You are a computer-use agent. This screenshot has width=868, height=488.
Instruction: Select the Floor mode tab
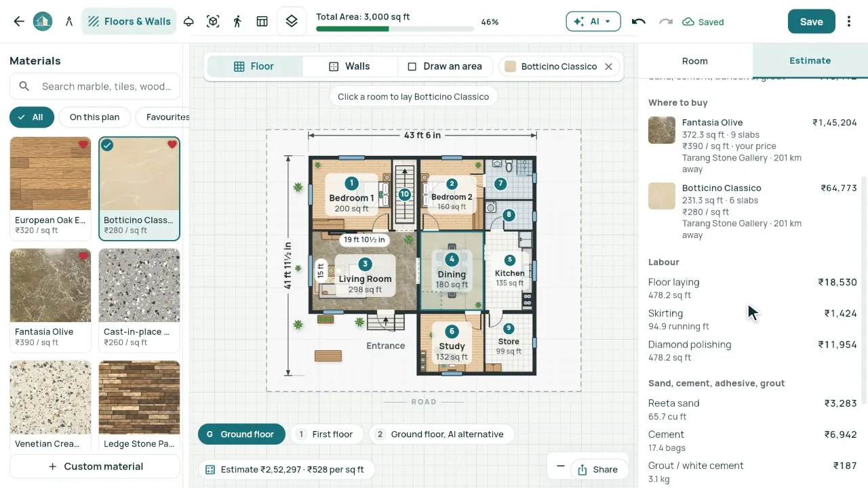(x=255, y=66)
